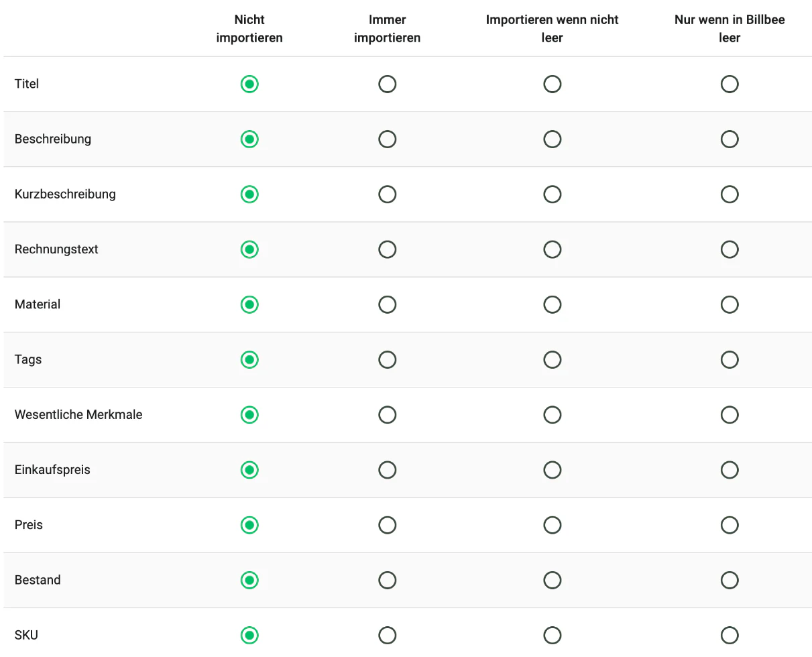Choose 'Immer importieren' for Preis
The width and height of the screenshot is (812, 657).
(x=388, y=525)
